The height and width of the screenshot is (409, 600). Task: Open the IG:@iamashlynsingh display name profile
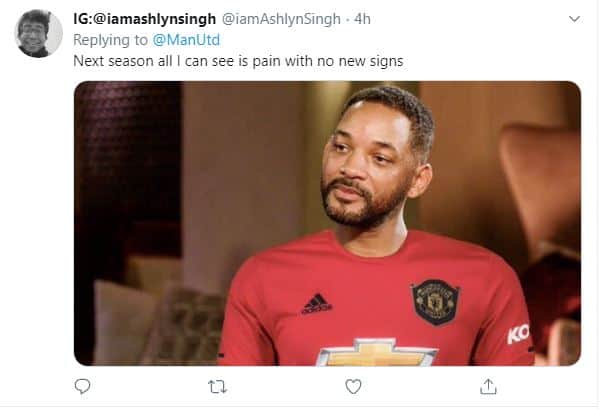144,19
